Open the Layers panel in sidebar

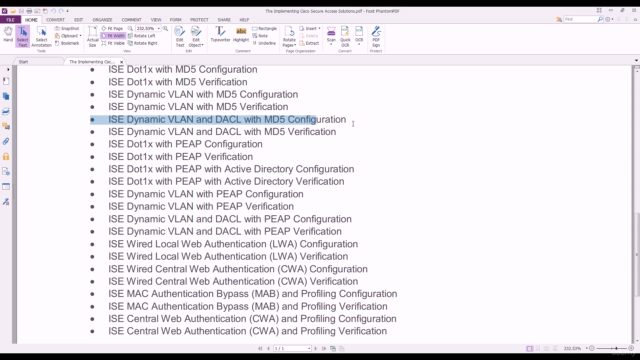[6, 111]
